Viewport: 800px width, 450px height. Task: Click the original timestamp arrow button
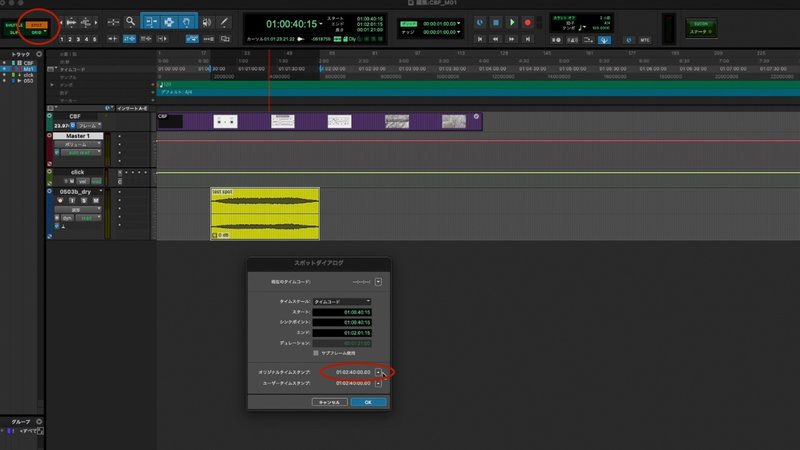[x=378, y=372]
